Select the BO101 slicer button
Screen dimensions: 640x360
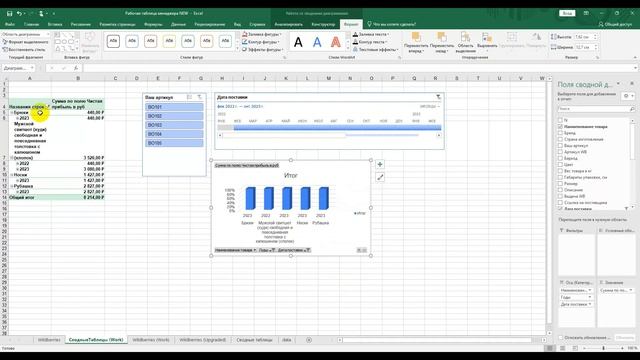click(x=174, y=107)
